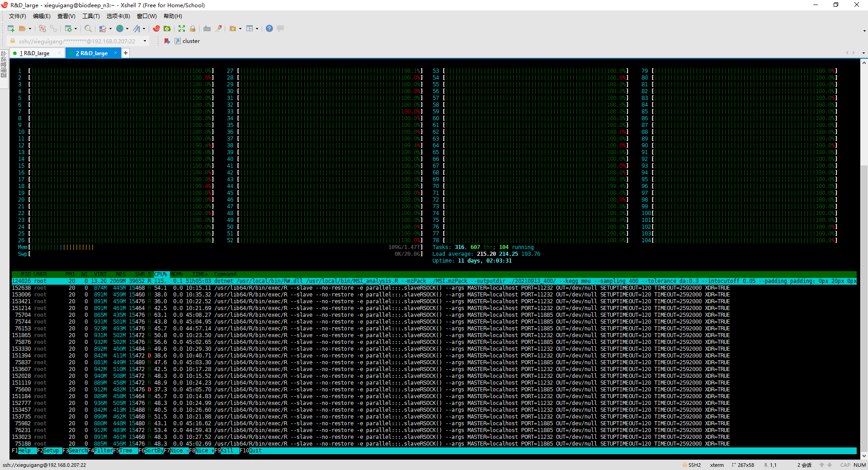
Task: Click the CPU% column header in htop
Action: click(160, 274)
